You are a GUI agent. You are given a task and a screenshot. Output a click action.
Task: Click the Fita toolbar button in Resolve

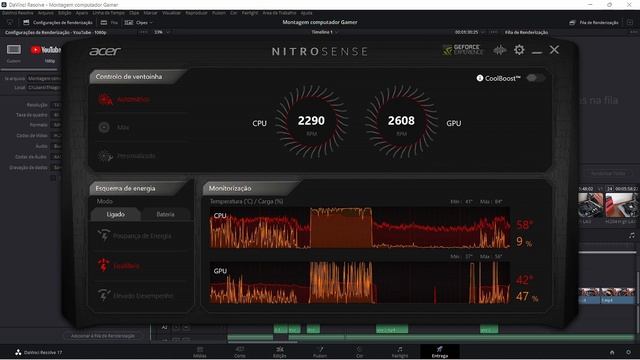[x=109, y=23]
